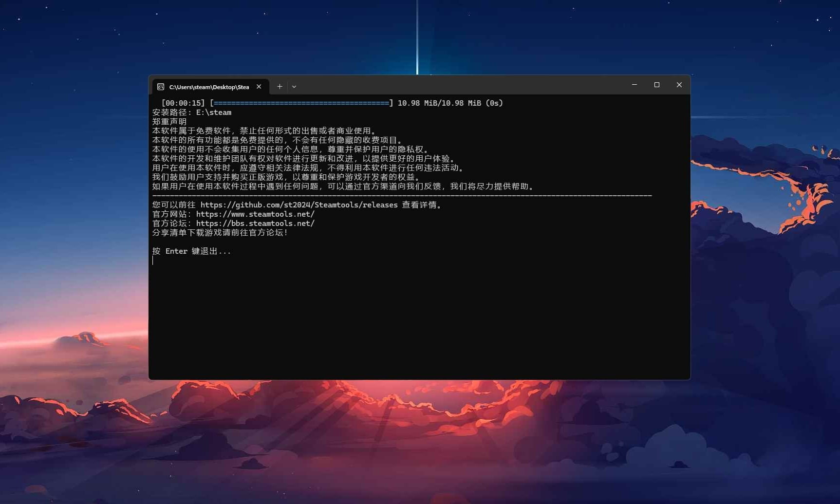Click the 郑重声明 heading text
Image resolution: width=840 pixels, height=504 pixels.
pyautogui.click(x=169, y=122)
